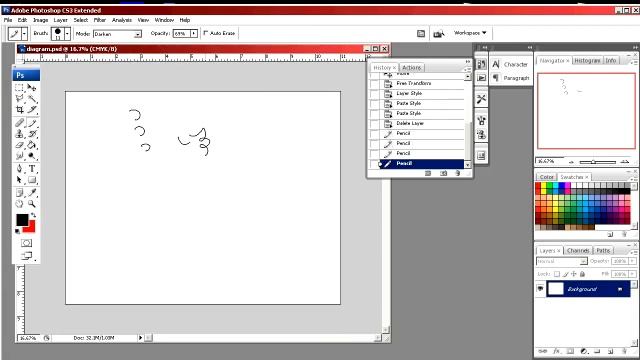Select the Pen tool
640x360 pixels.
(x=19, y=169)
